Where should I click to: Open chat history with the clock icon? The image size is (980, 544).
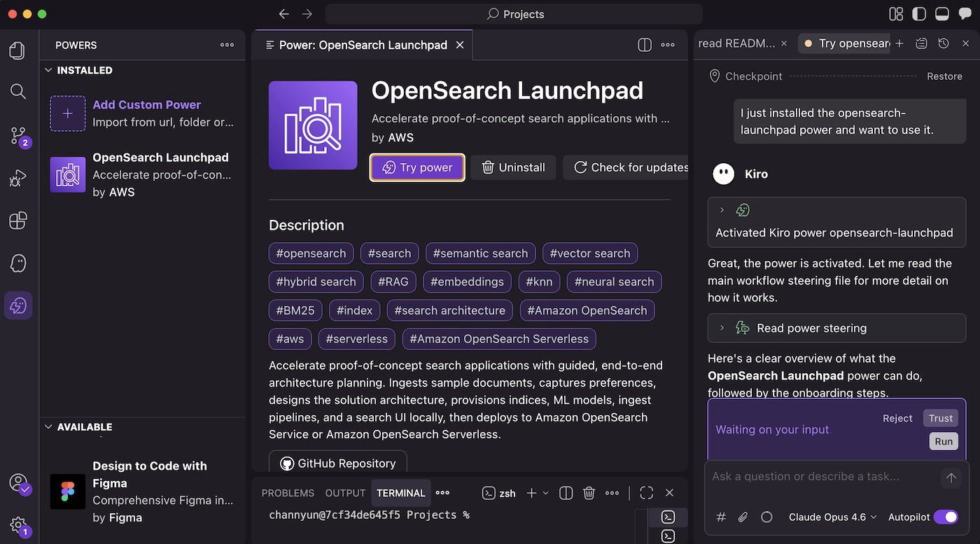pos(944,43)
